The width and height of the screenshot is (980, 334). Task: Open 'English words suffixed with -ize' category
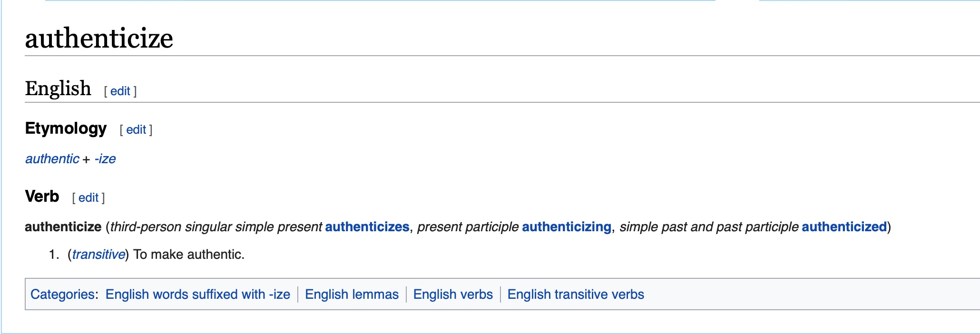coord(197,295)
